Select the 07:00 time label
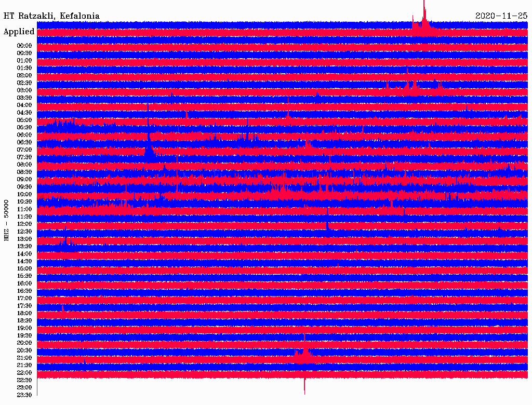 point(24,150)
